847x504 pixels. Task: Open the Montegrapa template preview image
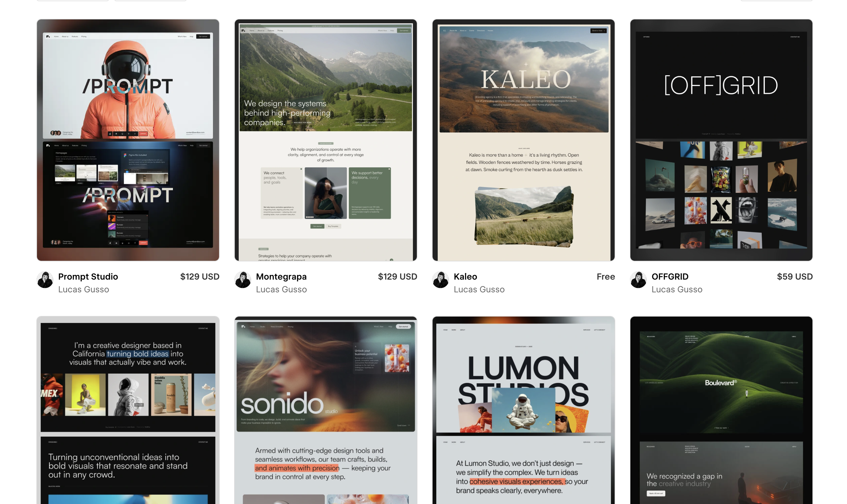coord(326,140)
